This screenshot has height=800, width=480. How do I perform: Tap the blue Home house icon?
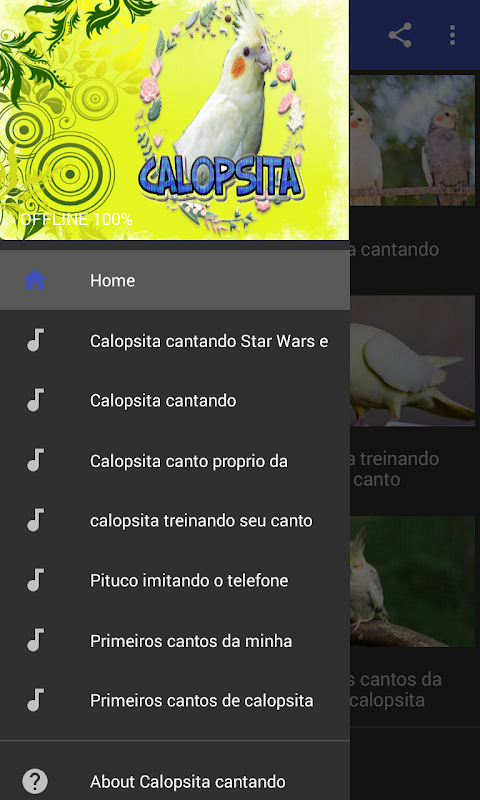[x=35, y=280]
